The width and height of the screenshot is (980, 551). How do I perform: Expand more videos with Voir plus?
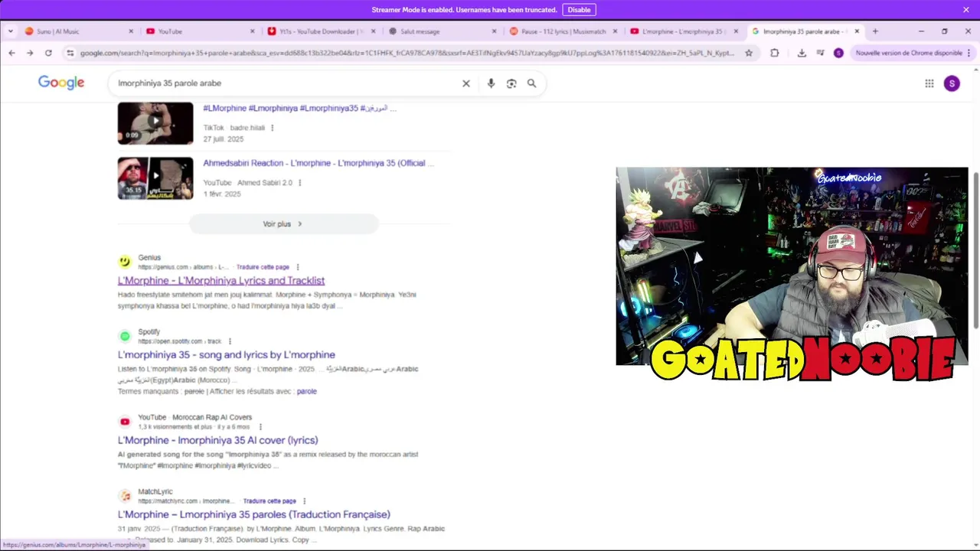[283, 223]
